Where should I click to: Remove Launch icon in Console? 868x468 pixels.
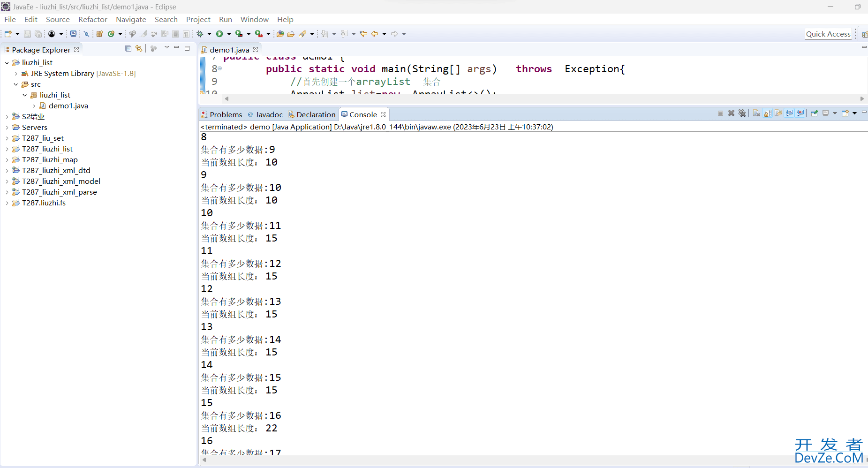point(731,113)
